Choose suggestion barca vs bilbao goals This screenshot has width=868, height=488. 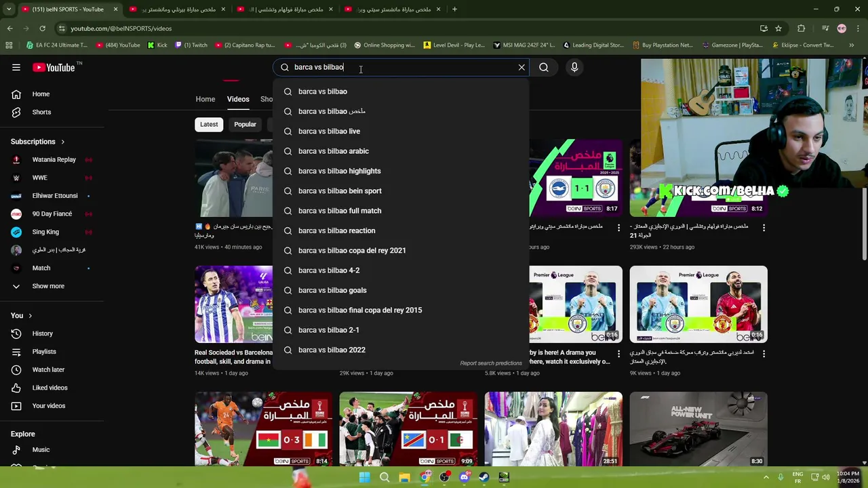click(x=401, y=290)
